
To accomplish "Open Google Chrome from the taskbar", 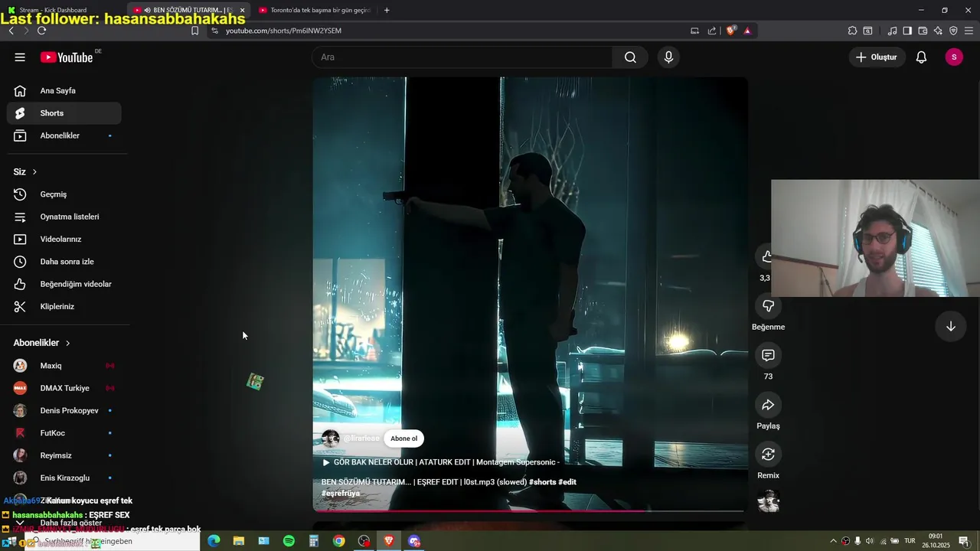I will [x=338, y=541].
